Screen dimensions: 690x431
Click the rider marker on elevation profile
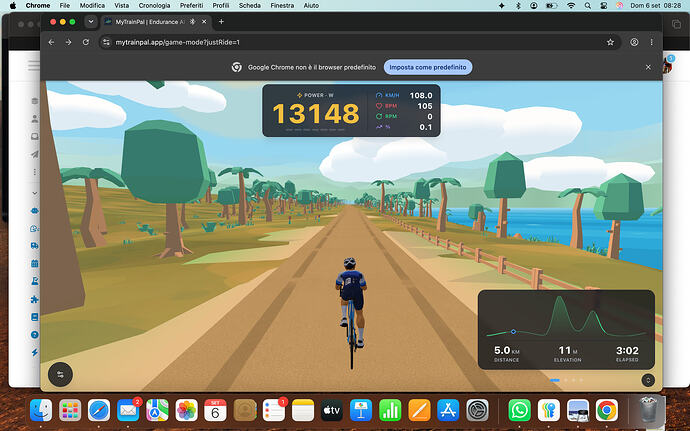(514, 332)
